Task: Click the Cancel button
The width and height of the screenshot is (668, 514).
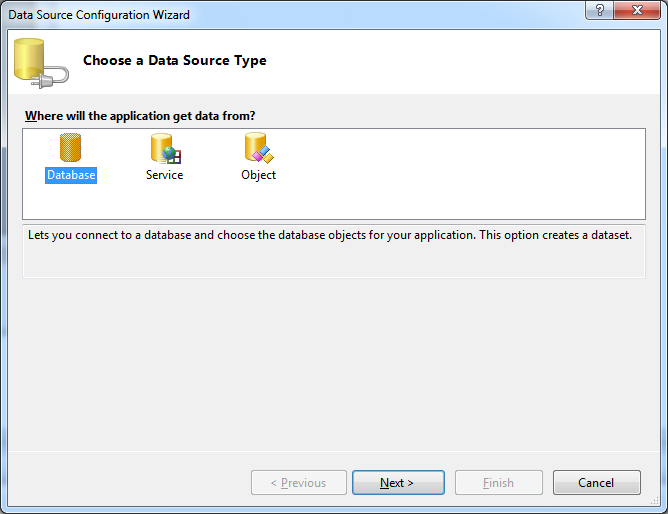Action: 596,482
